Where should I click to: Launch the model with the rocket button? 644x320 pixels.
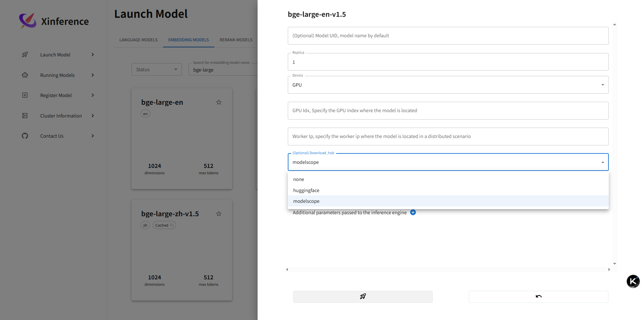coord(363,296)
